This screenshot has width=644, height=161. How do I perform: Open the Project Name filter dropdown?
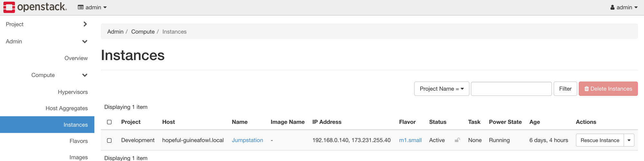[x=441, y=89]
